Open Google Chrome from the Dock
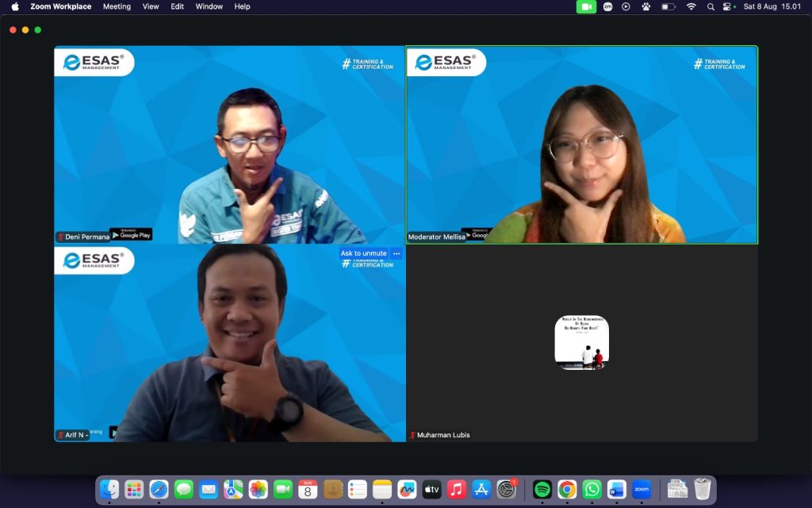Viewport: 812px width, 508px height. [567, 489]
